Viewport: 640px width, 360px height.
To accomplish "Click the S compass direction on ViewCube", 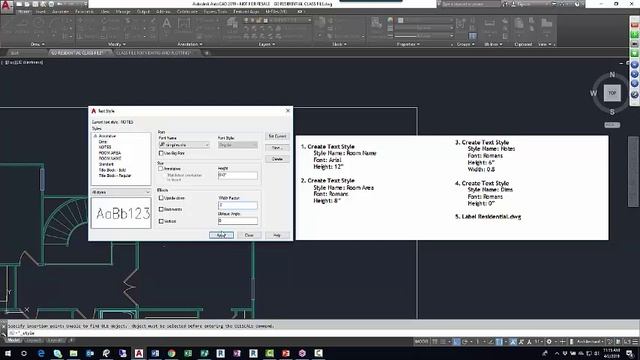I will tap(612, 112).
